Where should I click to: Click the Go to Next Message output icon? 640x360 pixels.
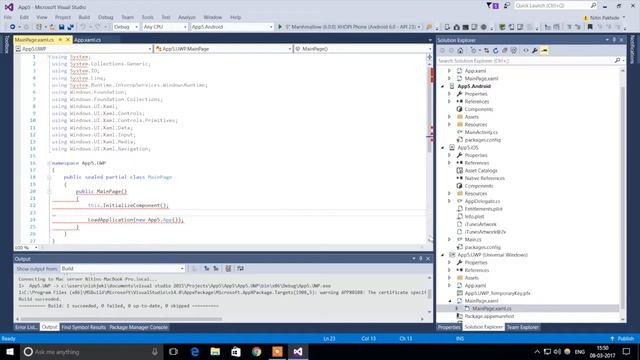(x=216, y=269)
